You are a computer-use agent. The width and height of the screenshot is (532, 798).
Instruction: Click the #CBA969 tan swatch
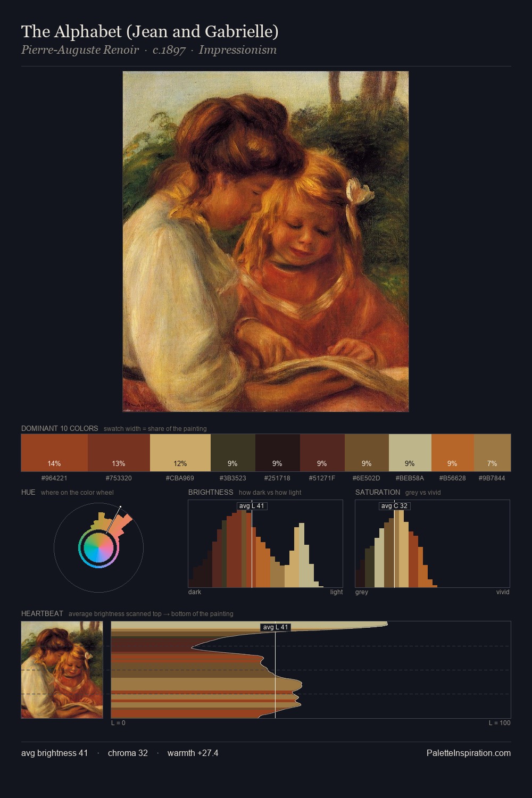(180, 453)
